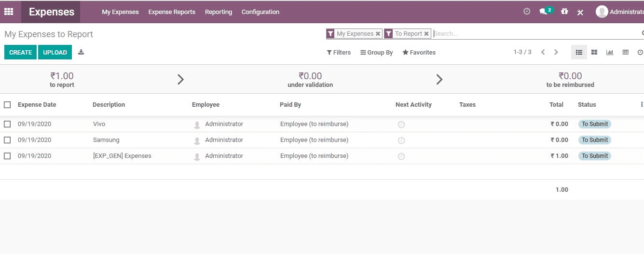Switch to graph view
This screenshot has width=644, height=254.
point(610,52)
